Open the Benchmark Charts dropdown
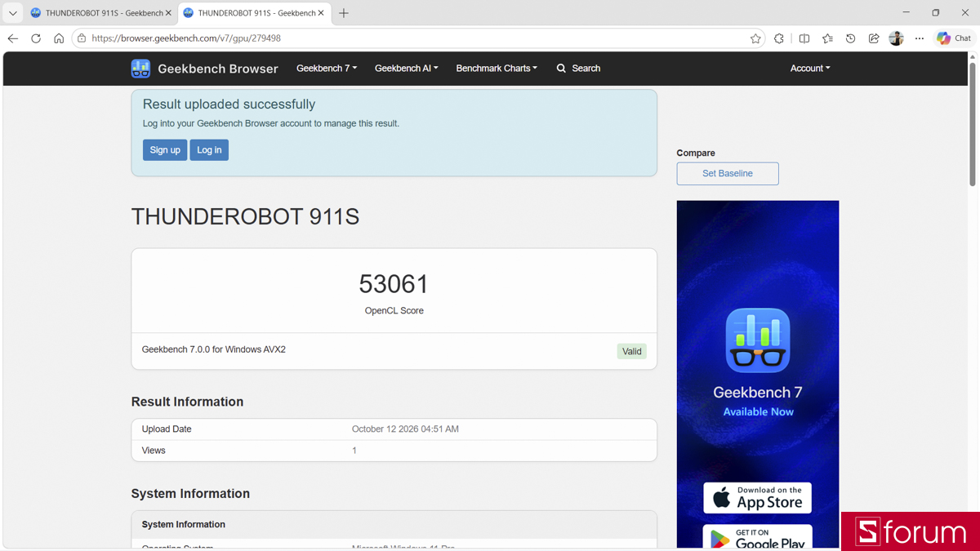Image resolution: width=980 pixels, height=551 pixels. point(497,69)
